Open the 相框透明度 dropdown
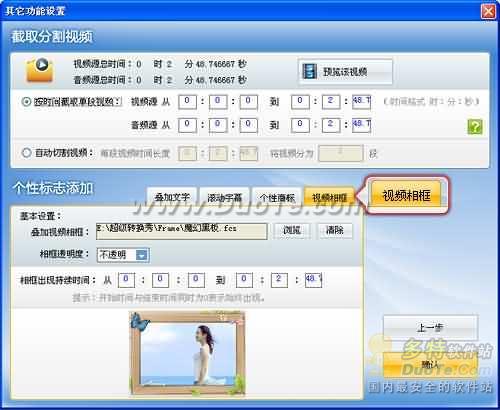 (123, 255)
